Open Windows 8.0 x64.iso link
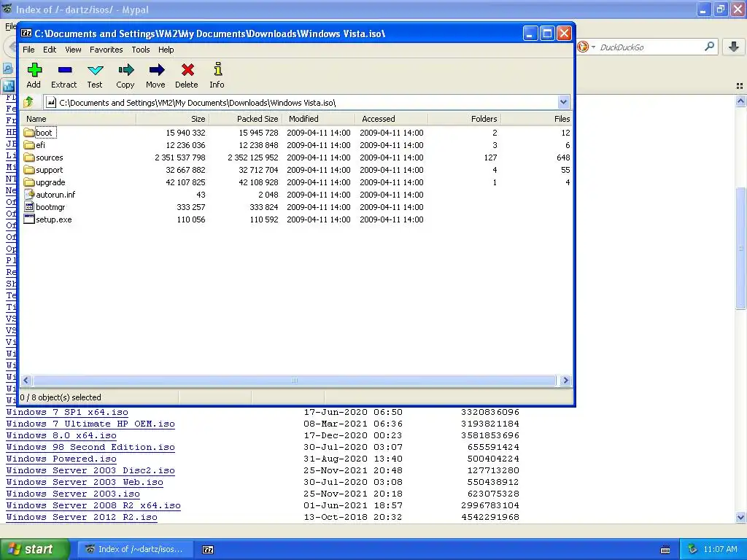747x560 pixels. (x=61, y=436)
